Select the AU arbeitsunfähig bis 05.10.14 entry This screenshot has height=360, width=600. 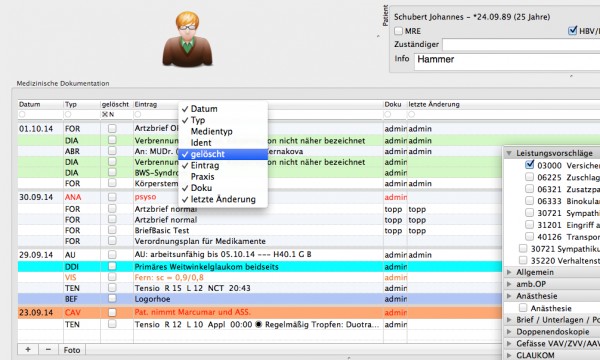click(223, 254)
